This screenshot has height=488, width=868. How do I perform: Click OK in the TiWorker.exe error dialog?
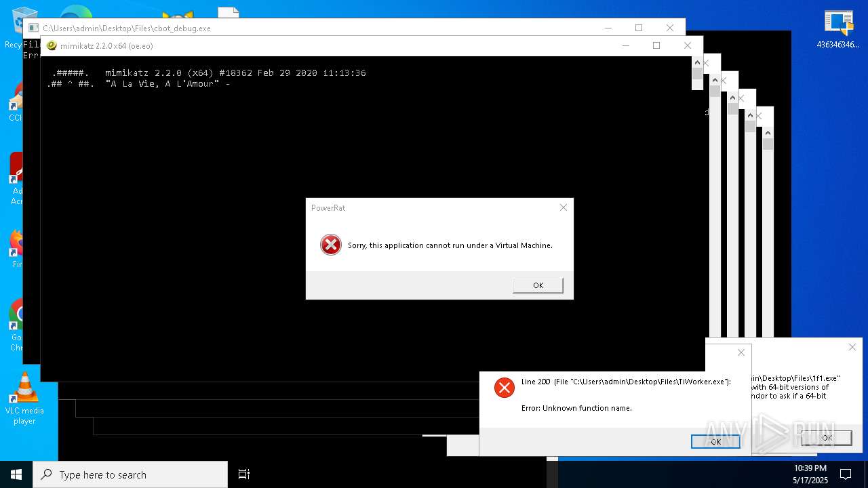click(715, 441)
